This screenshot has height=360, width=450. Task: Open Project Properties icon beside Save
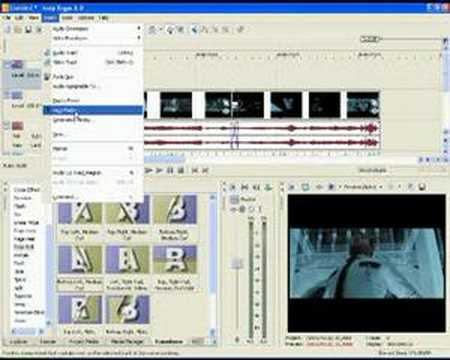click(39, 29)
